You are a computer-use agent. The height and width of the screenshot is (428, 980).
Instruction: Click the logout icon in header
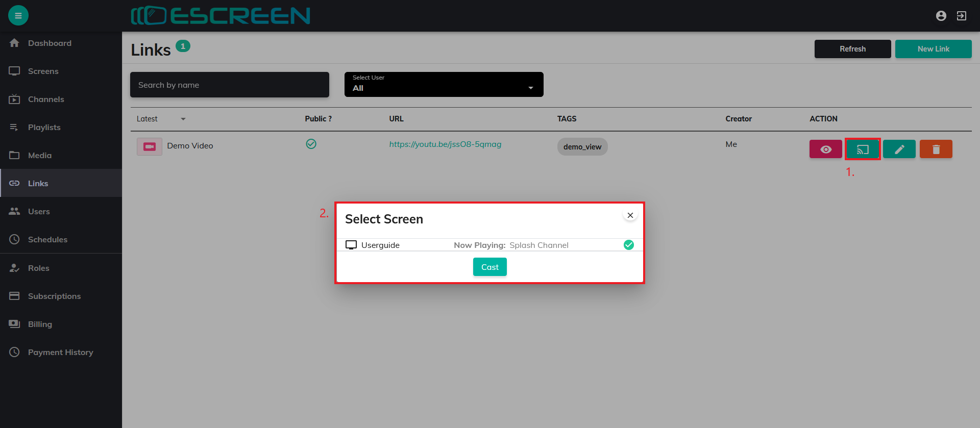(962, 16)
